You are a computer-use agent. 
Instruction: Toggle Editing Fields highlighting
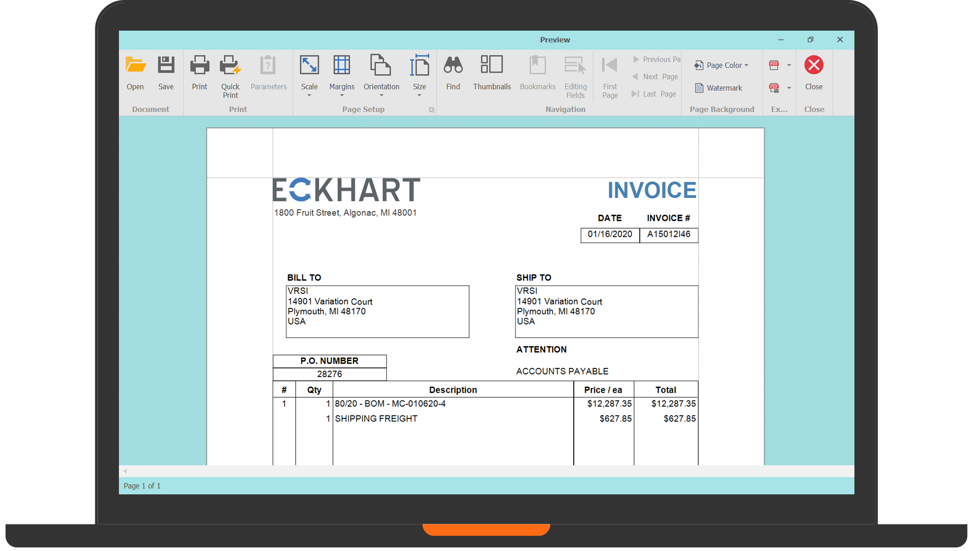575,65
